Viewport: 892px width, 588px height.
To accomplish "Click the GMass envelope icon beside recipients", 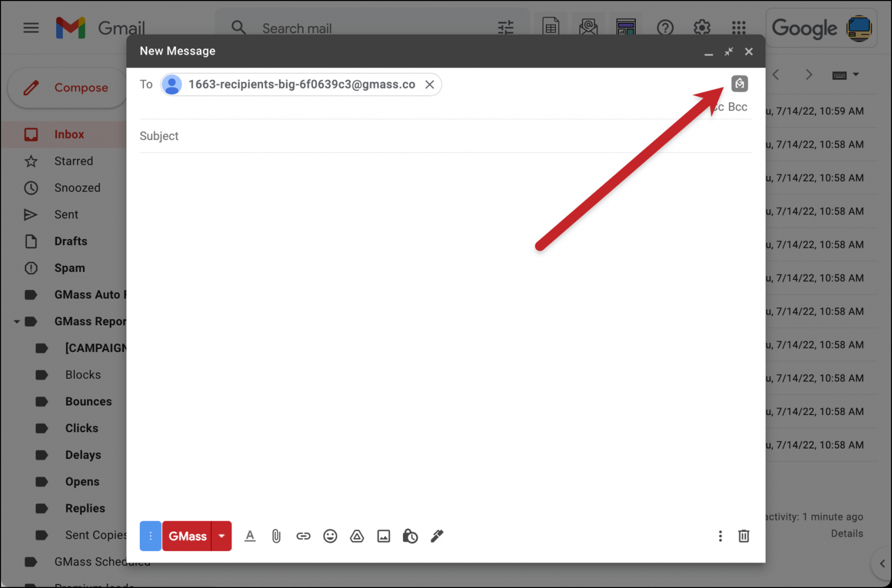I will 739,84.
